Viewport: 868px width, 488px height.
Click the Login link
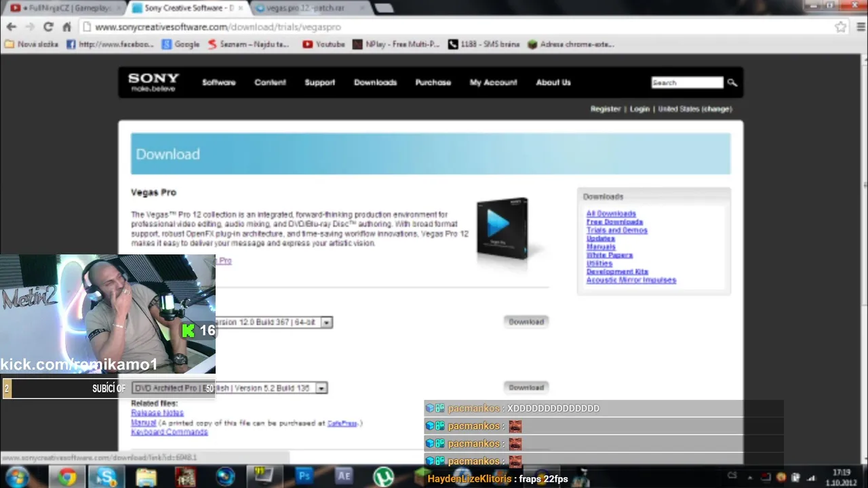(x=639, y=109)
